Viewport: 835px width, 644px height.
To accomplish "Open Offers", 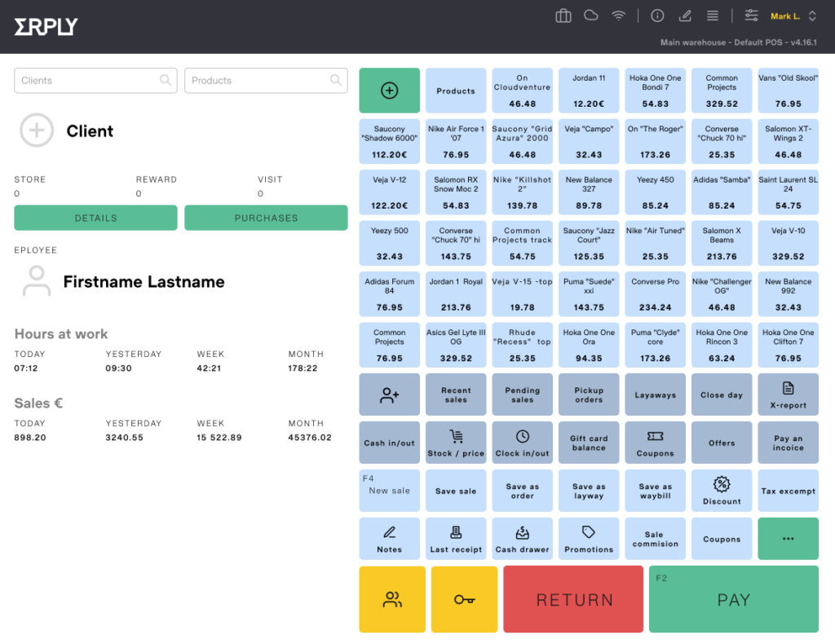I will point(722,443).
